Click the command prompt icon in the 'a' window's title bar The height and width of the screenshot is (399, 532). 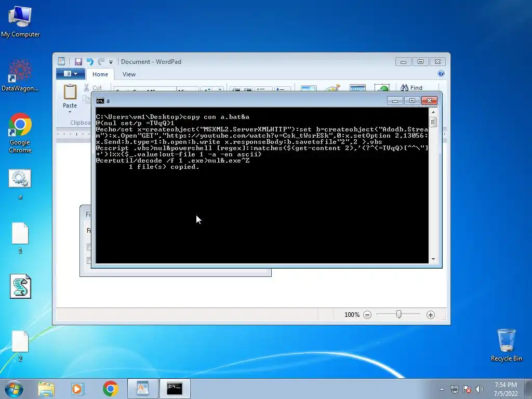point(100,101)
